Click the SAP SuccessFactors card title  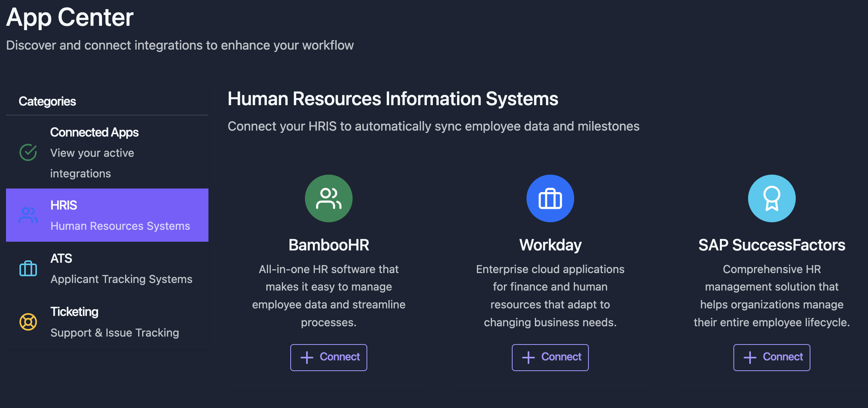(772, 245)
